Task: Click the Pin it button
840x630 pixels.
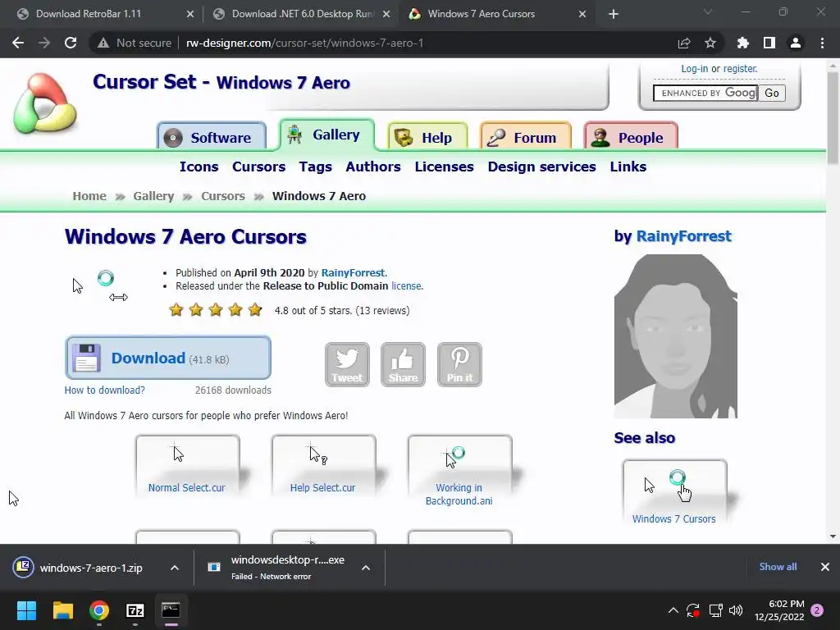Action: (x=459, y=365)
